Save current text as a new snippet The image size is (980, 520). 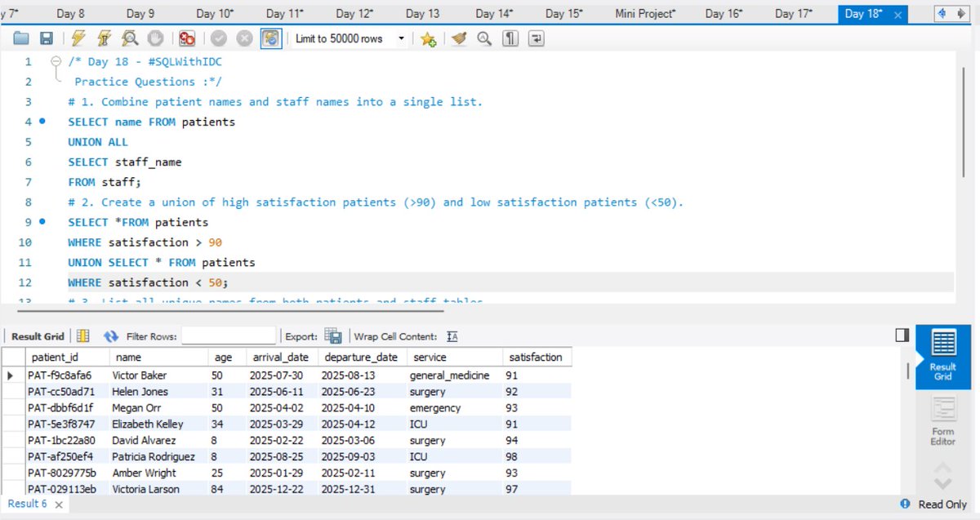point(428,38)
